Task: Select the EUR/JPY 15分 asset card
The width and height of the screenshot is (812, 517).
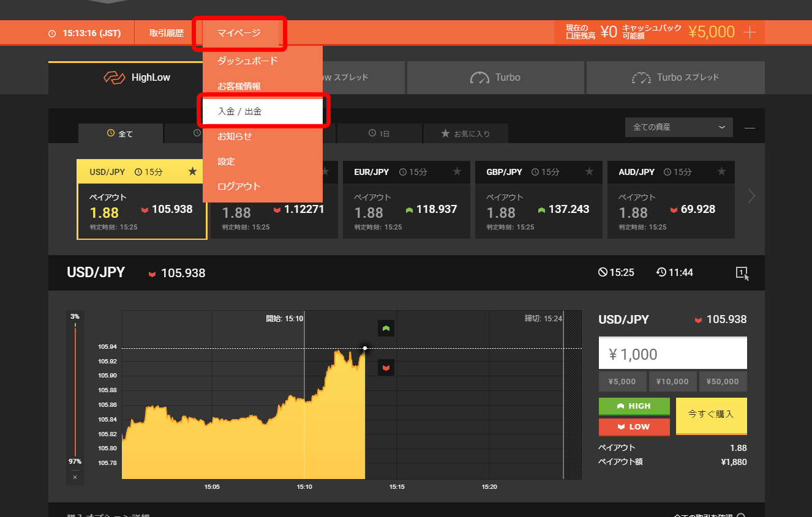Action: coord(407,200)
